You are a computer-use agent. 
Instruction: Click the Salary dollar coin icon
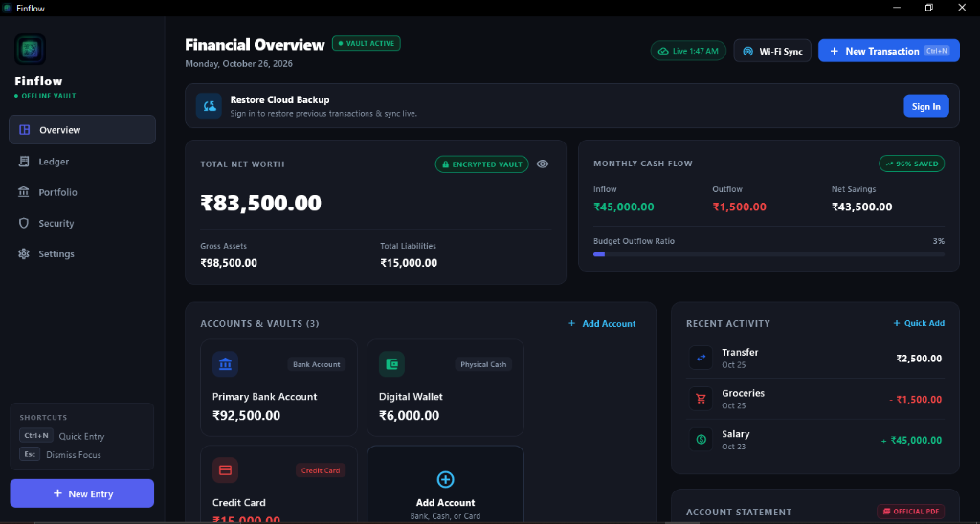(701, 440)
